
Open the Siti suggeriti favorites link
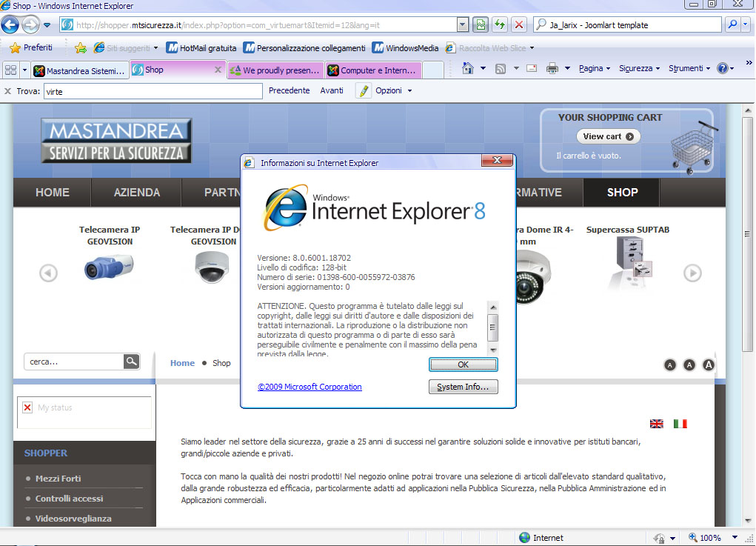[x=126, y=47]
